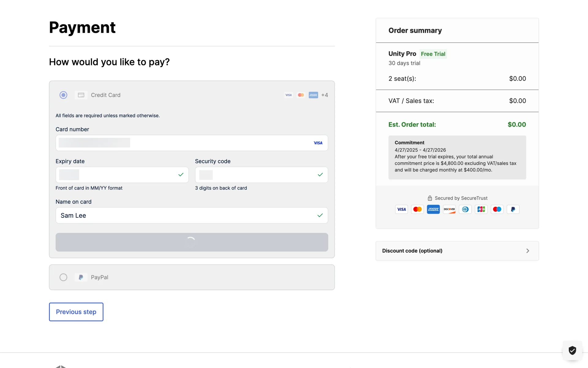This screenshot has width=588, height=368.
Task: Click the JCB logo in summary footer
Action: [x=481, y=209]
